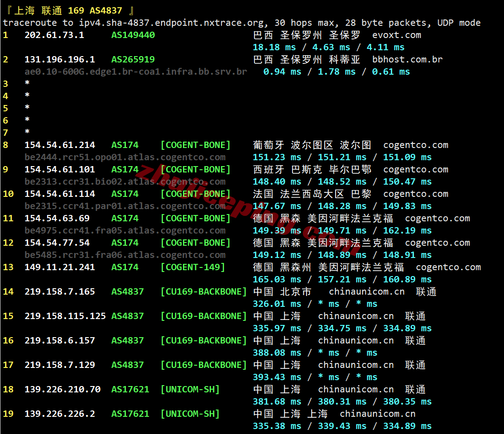Screen dimensions: 504x434
Task: Click the ae0.10-600G.edge1.br-coa1 hostname
Action: pos(136,72)
